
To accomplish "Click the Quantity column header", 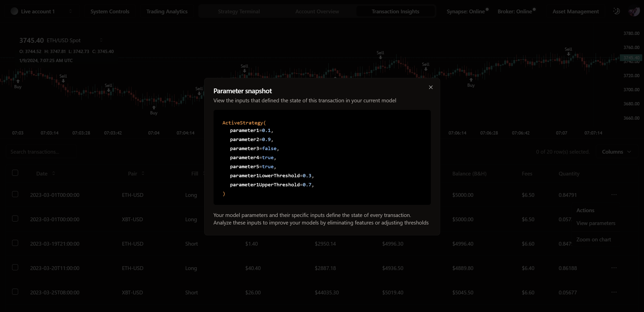I will tap(569, 173).
